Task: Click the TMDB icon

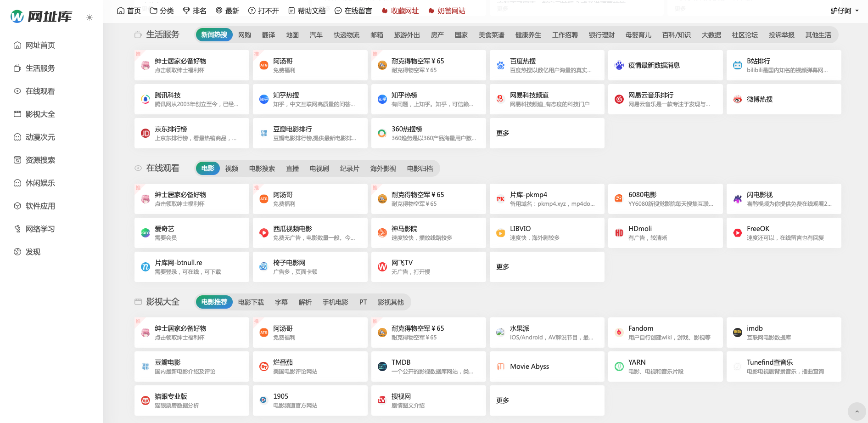Action: point(382,367)
